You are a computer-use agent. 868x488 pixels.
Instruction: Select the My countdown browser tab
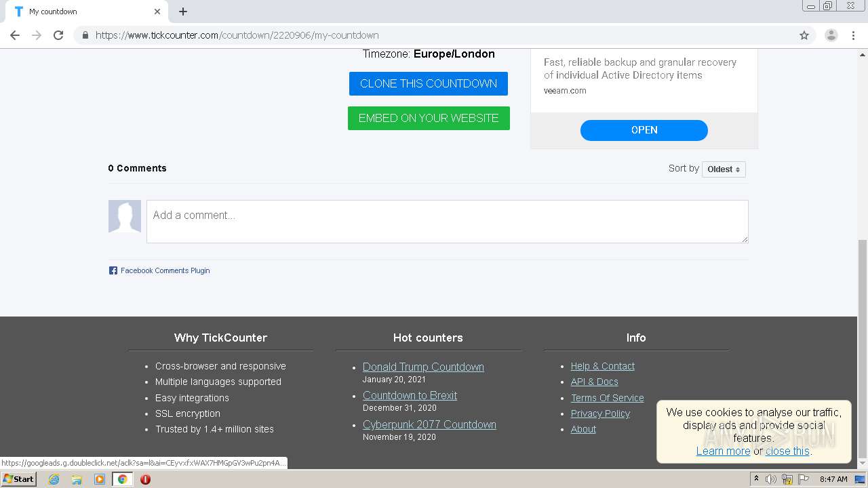[87, 12]
